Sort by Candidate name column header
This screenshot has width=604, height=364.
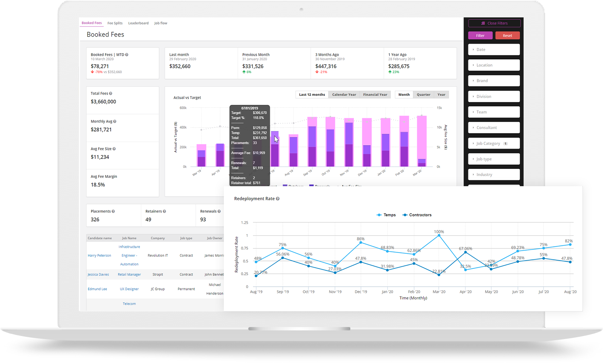click(100, 238)
